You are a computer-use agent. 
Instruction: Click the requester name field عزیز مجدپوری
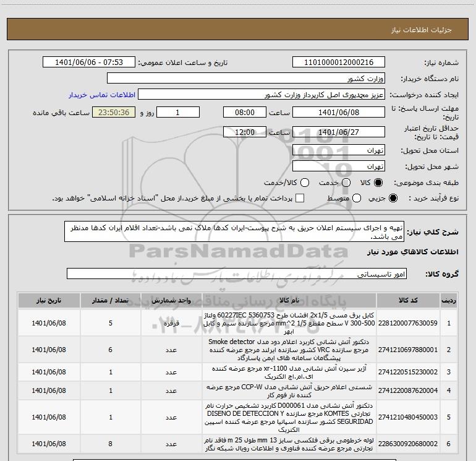[x=261, y=95]
